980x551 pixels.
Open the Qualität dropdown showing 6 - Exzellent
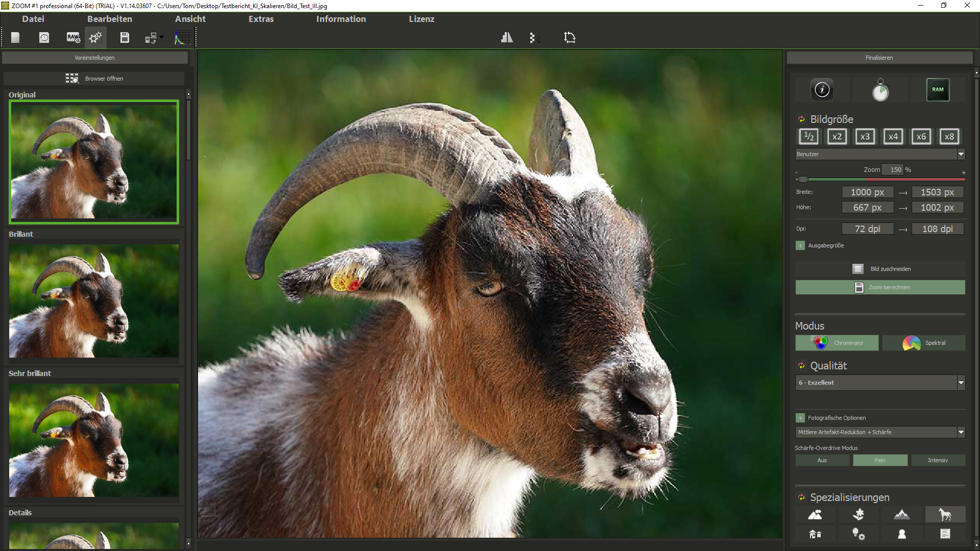(x=880, y=383)
